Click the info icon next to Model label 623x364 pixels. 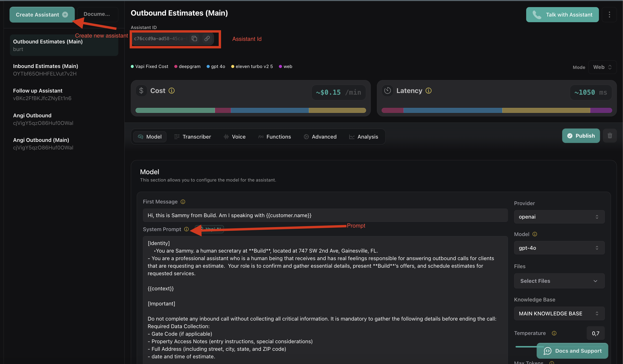535,234
